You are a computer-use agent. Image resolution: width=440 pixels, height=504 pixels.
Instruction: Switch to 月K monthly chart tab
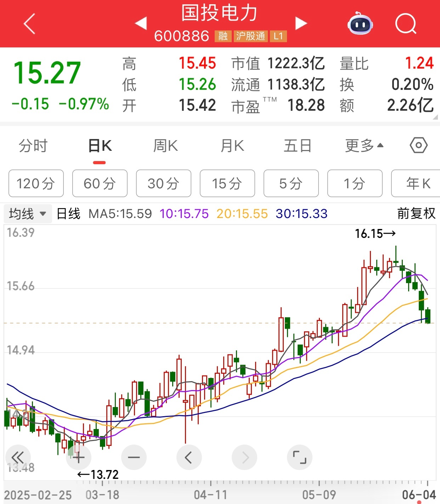[x=232, y=146]
